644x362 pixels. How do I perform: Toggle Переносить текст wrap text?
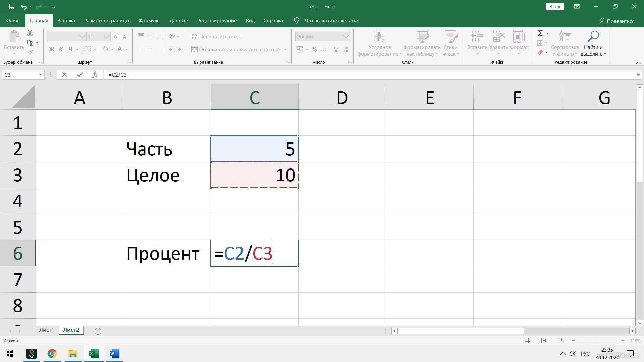216,36
